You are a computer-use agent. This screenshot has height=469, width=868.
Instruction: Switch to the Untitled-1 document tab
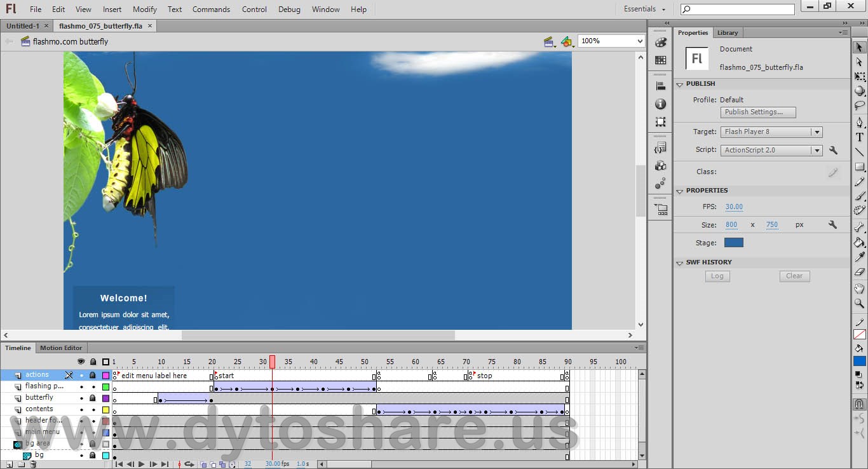pyautogui.click(x=23, y=26)
